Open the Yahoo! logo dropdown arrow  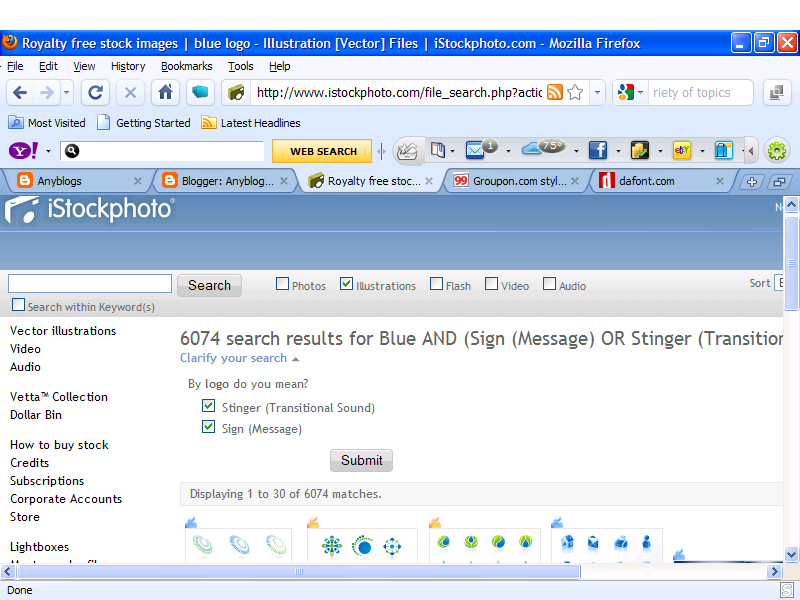click(x=48, y=151)
